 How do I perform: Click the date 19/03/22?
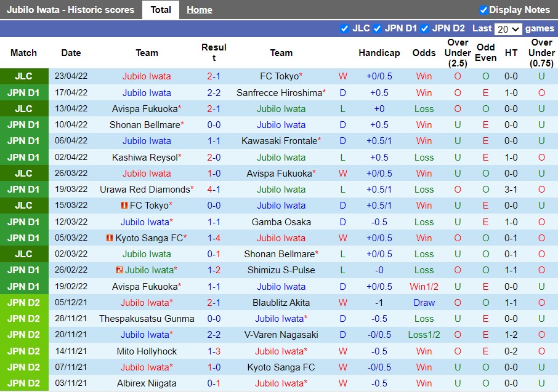click(x=71, y=189)
